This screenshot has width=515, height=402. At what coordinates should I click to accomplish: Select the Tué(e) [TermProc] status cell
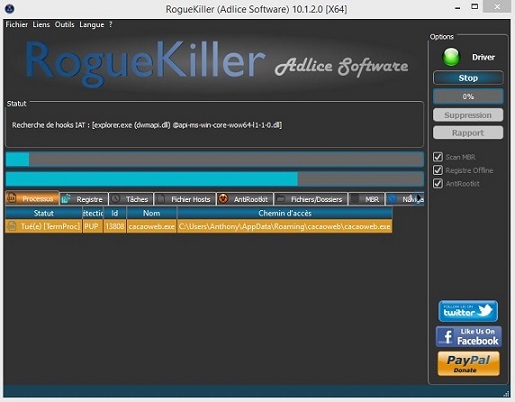[x=44, y=227]
